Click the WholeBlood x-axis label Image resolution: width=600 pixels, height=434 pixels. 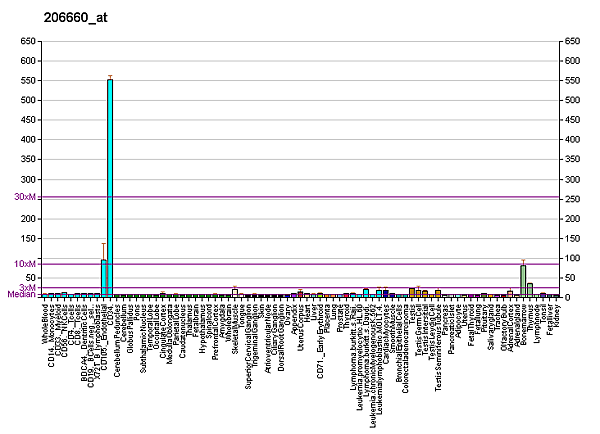tap(45, 324)
